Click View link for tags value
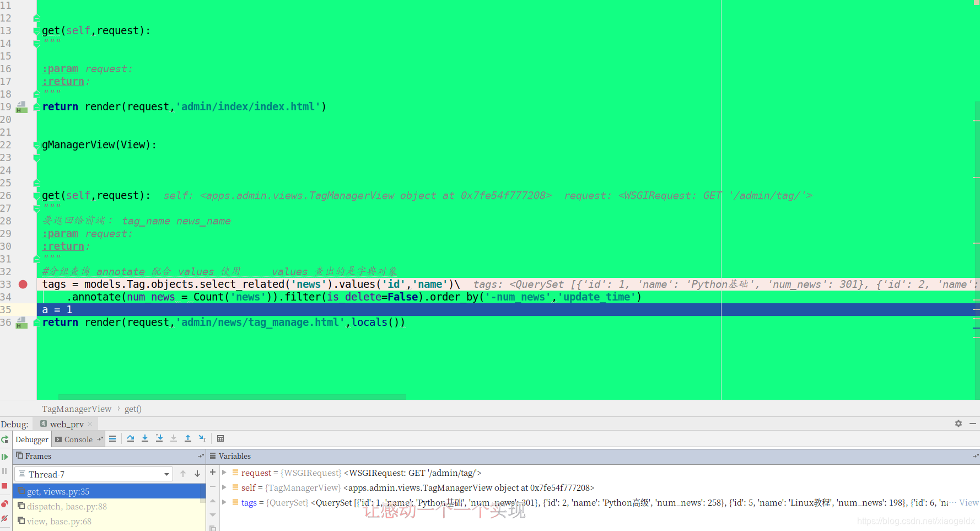Image resolution: width=980 pixels, height=531 pixels. coord(968,502)
